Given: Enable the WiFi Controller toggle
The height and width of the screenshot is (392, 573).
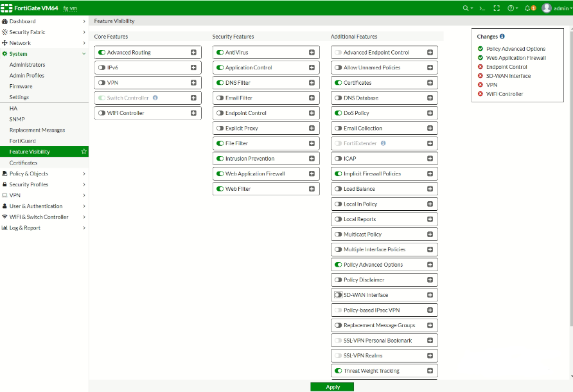Looking at the screenshot, I should click(102, 113).
